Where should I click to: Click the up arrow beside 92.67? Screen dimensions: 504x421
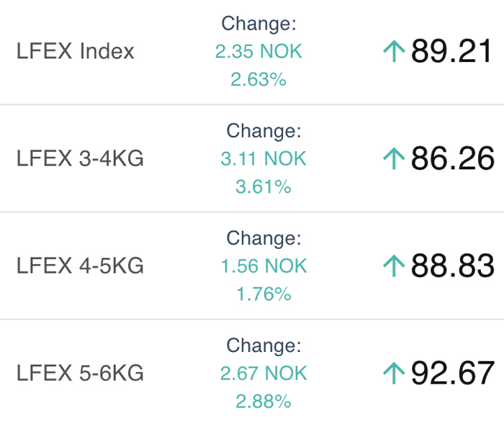click(x=394, y=373)
